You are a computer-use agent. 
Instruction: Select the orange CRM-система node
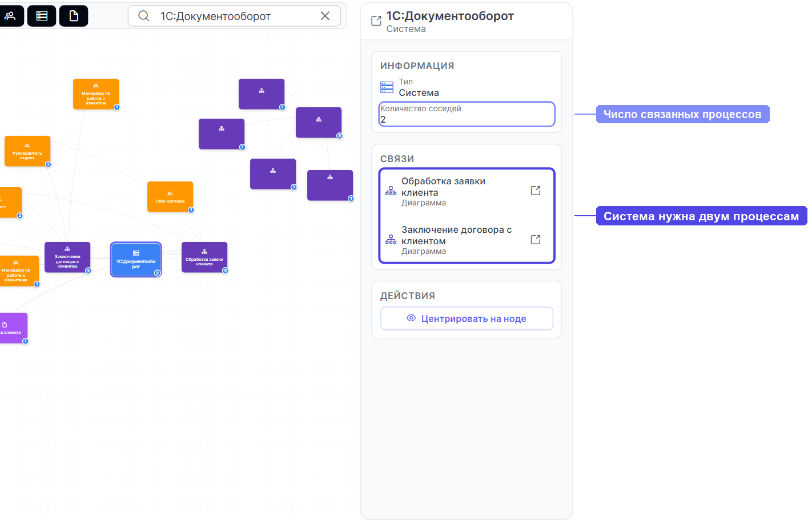170,196
